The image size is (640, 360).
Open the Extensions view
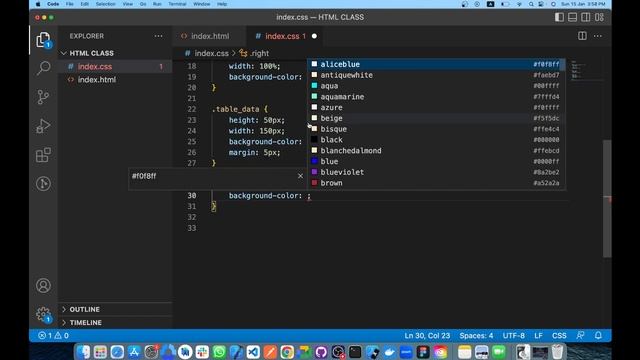pos(43,155)
